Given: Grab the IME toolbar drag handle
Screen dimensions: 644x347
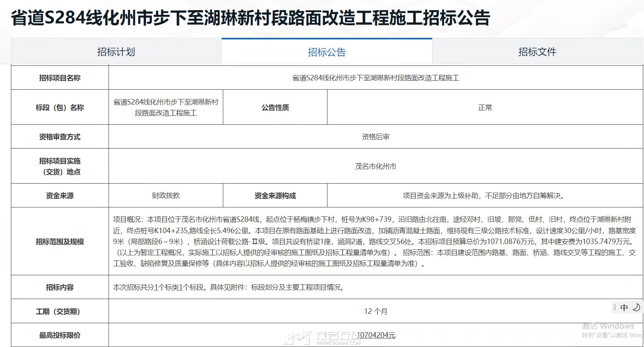Looking at the screenshot, I should pos(615,308).
